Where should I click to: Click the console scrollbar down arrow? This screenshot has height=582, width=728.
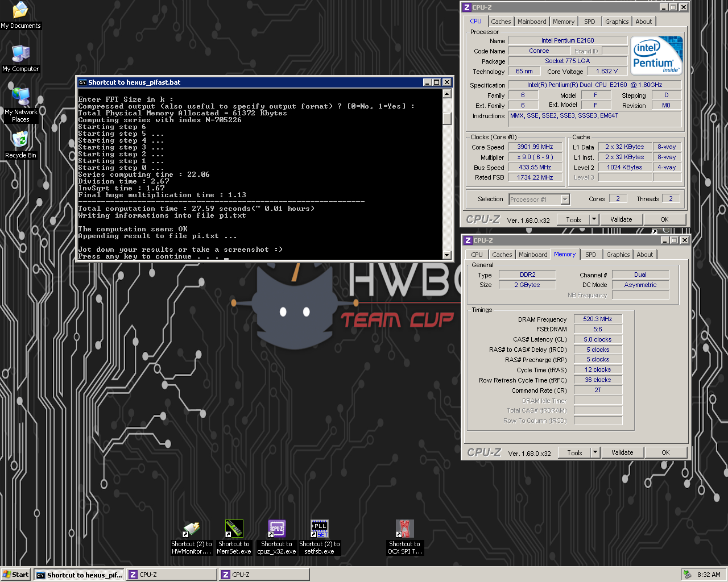447,255
